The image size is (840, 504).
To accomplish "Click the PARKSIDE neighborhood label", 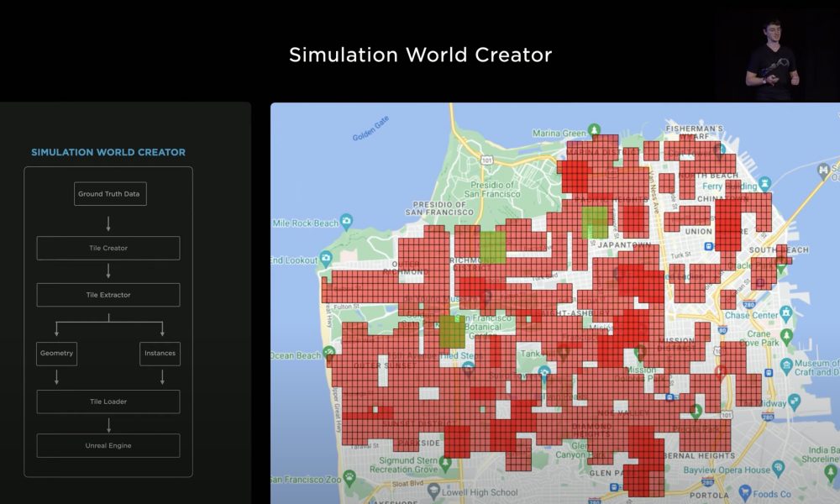I will [x=418, y=443].
